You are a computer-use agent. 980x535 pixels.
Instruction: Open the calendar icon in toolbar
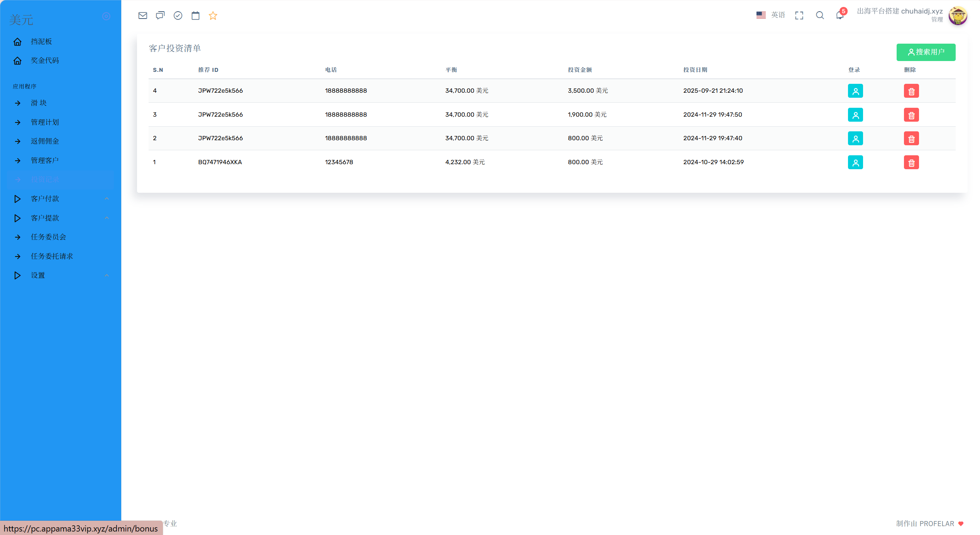coord(195,15)
